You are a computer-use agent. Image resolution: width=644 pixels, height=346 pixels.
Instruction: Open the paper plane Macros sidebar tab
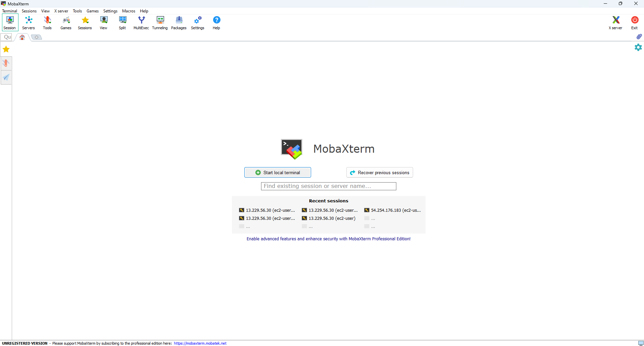6,78
